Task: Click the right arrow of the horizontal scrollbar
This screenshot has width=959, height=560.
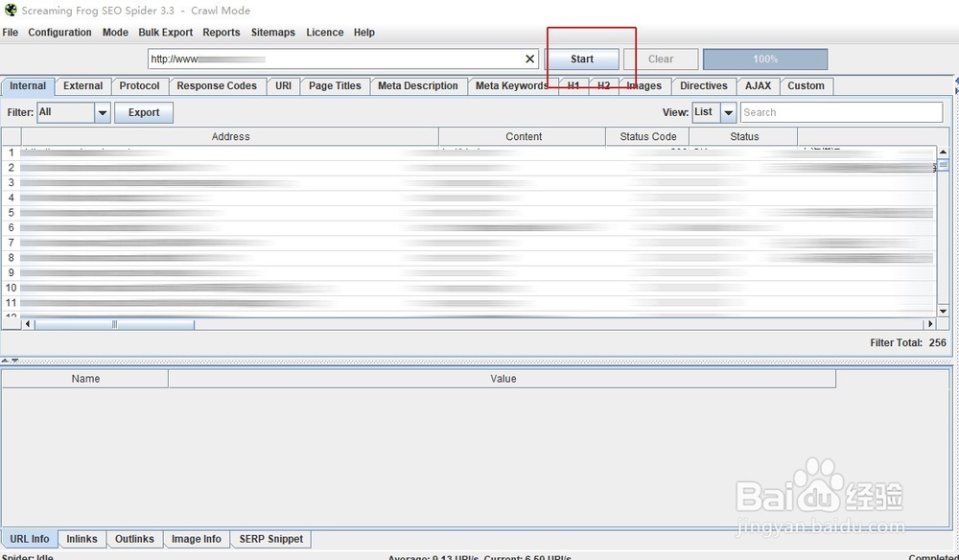Action: [930, 324]
